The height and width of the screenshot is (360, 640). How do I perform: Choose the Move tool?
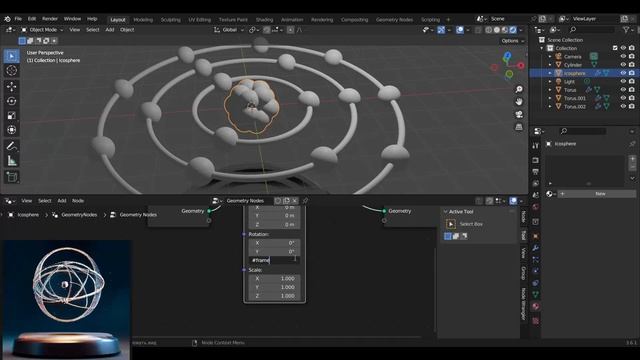click(11, 86)
